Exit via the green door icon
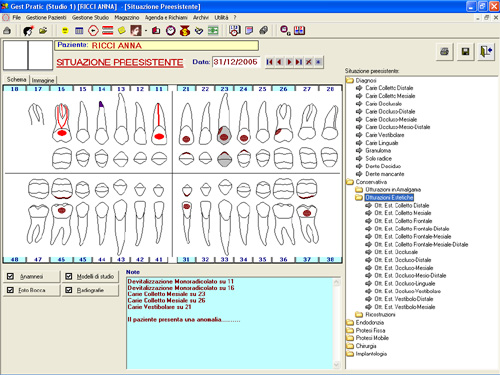Screen dimensions: 500x375 pyautogui.click(x=486, y=52)
